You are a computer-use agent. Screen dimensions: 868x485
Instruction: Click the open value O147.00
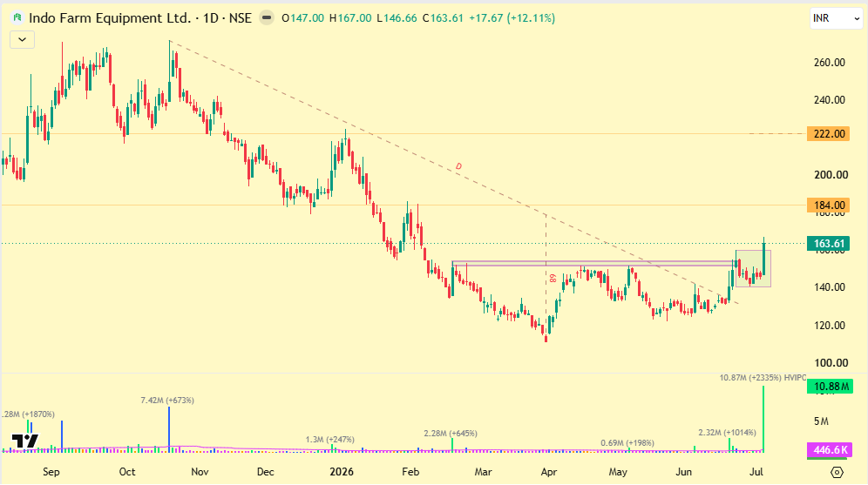tap(302, 18)
